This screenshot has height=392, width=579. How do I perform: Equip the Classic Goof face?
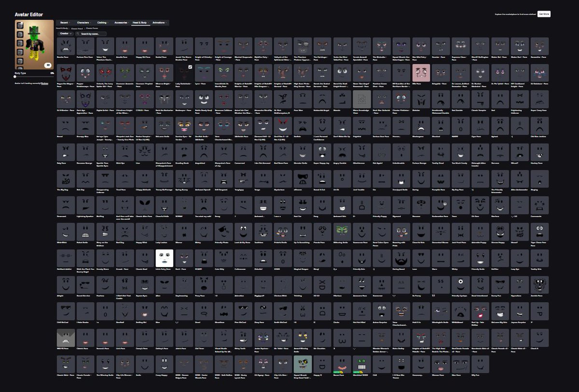144,258
